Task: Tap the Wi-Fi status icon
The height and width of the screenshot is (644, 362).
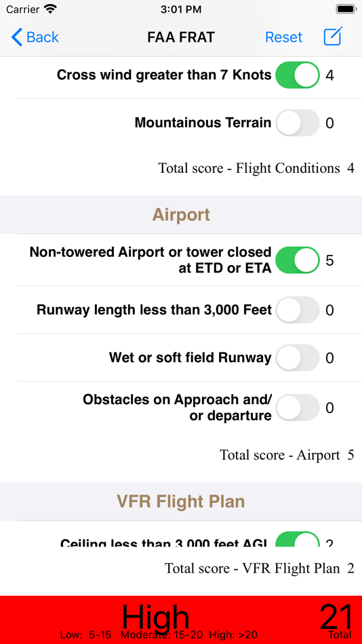Action: tap(51, 9)
